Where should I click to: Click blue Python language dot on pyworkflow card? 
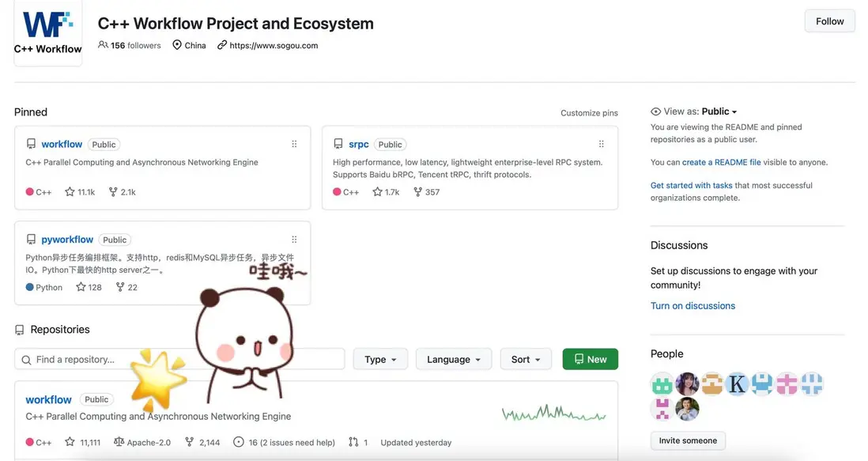tap(29, 287)
